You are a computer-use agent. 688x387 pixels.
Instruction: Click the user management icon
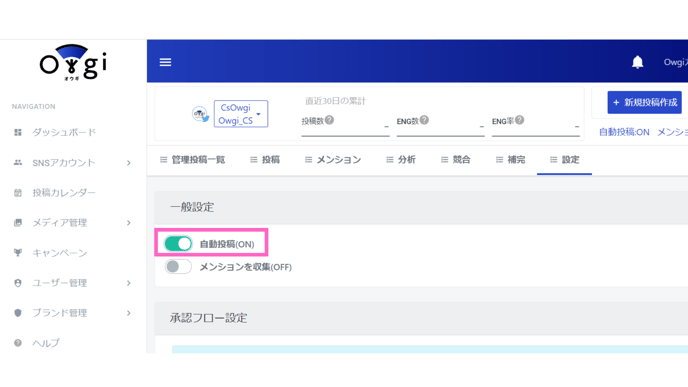[18, 283]
